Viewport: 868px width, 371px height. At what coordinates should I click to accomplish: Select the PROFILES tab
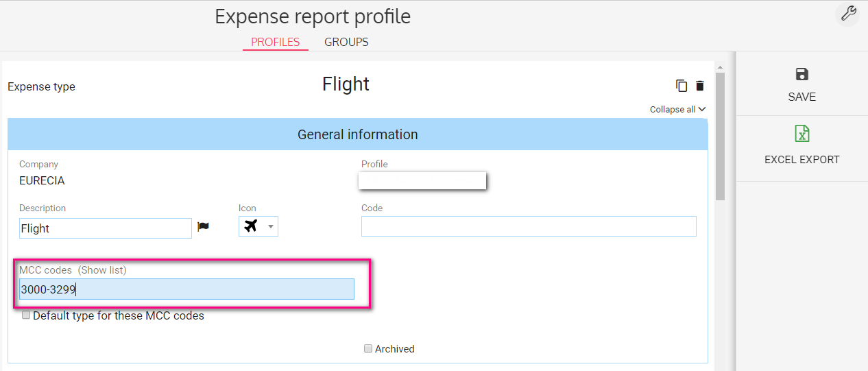(276, 42)
